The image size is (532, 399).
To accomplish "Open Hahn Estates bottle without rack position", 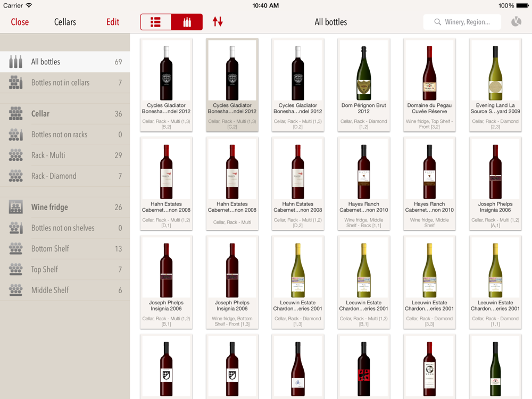I will tap(232, 184).
